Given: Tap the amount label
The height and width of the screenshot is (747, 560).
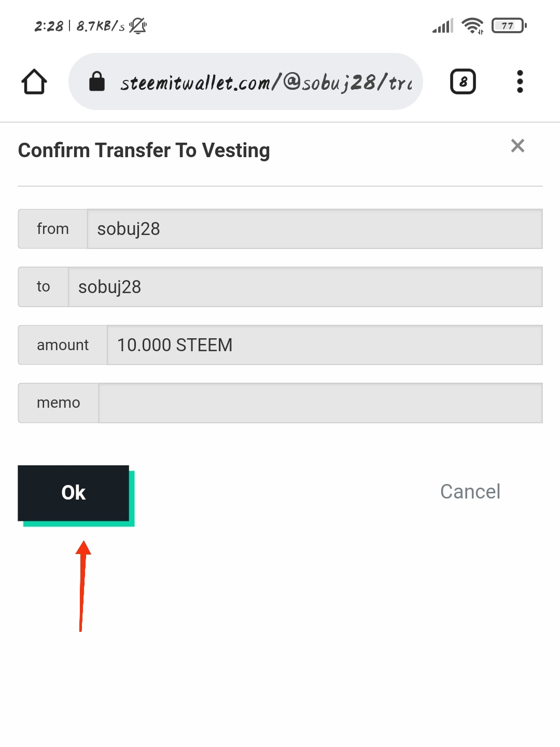Looking at the screenshot, I should tap(63, 345).
